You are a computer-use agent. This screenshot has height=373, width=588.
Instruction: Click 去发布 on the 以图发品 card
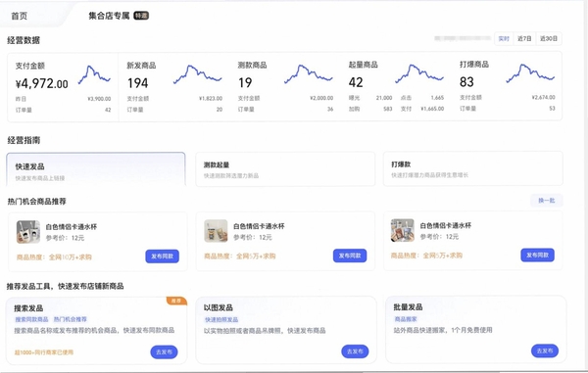[355, 351]
